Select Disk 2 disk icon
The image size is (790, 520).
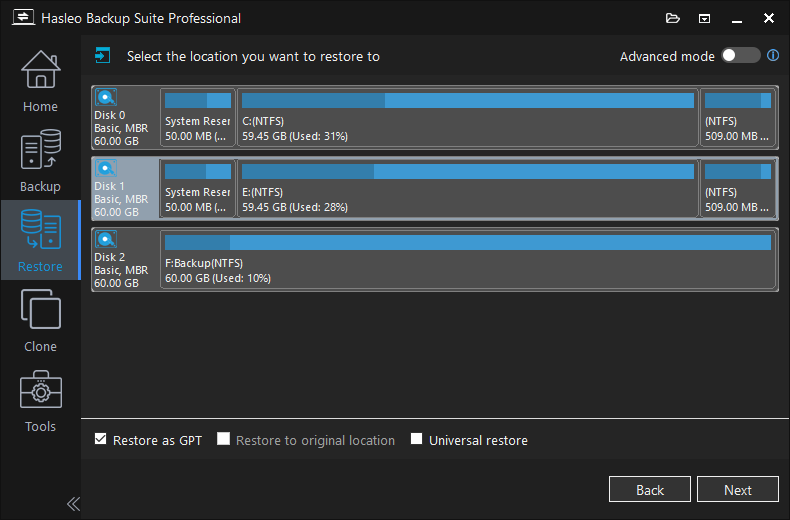106,239
